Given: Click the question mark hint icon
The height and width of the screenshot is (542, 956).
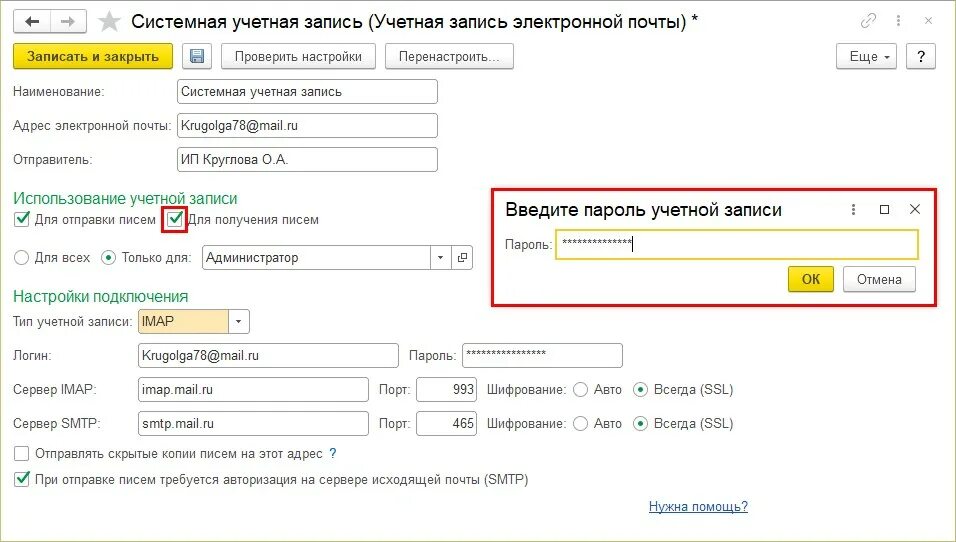Looking at the screenshot, I should 332,453.
